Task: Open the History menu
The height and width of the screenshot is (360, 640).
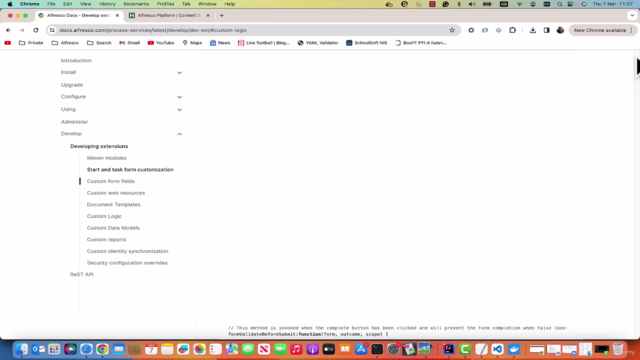Action: pos(107,4)
